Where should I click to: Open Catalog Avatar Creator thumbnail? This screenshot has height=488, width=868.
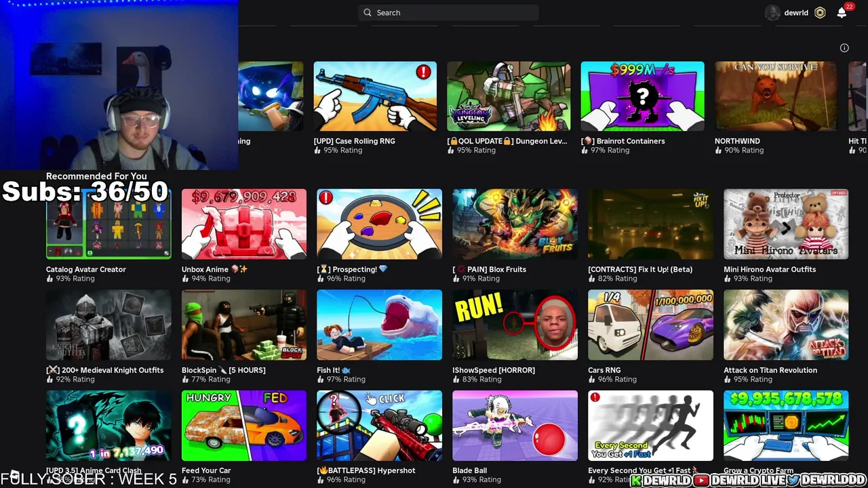[x=108, y=224]
